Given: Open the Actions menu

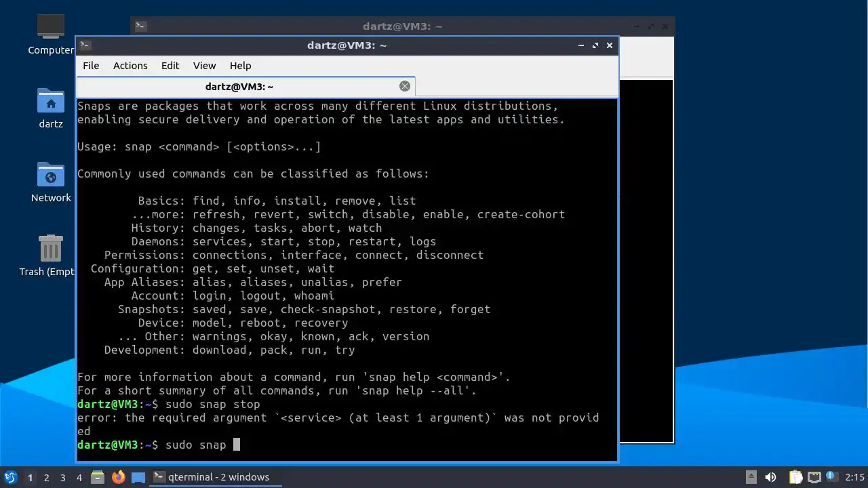Looking at the screenshot, I should point(130,66).
